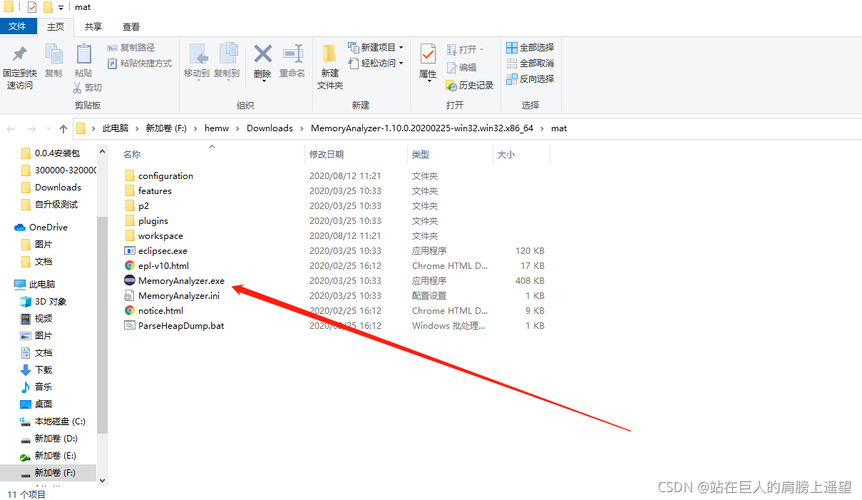Open the Open (打开) dropdown button
This screenshot has height=500, width=862.
(x=465, y=49)
